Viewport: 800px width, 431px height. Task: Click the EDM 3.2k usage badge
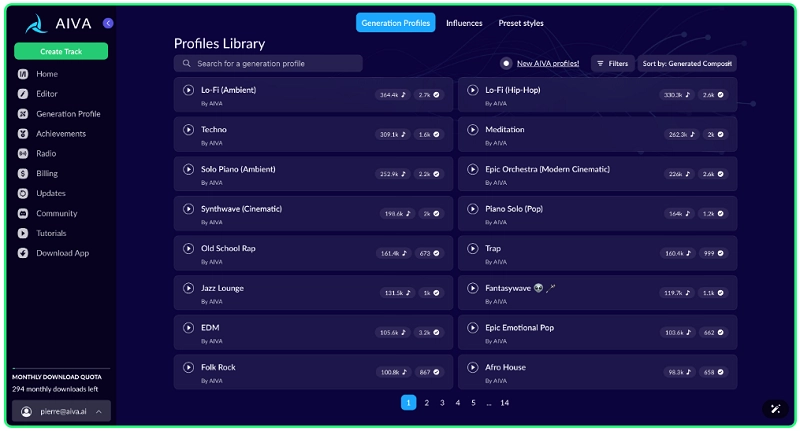429,333
